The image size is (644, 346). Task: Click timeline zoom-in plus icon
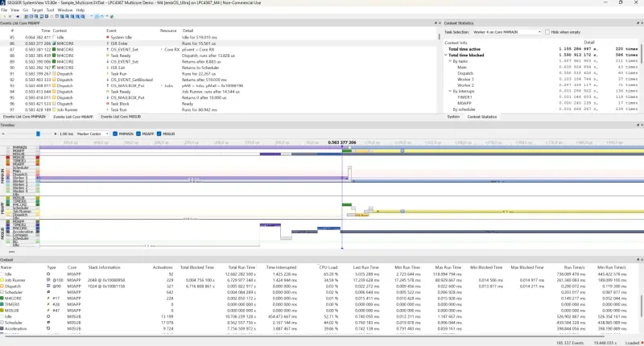click(x=56, y=134)
